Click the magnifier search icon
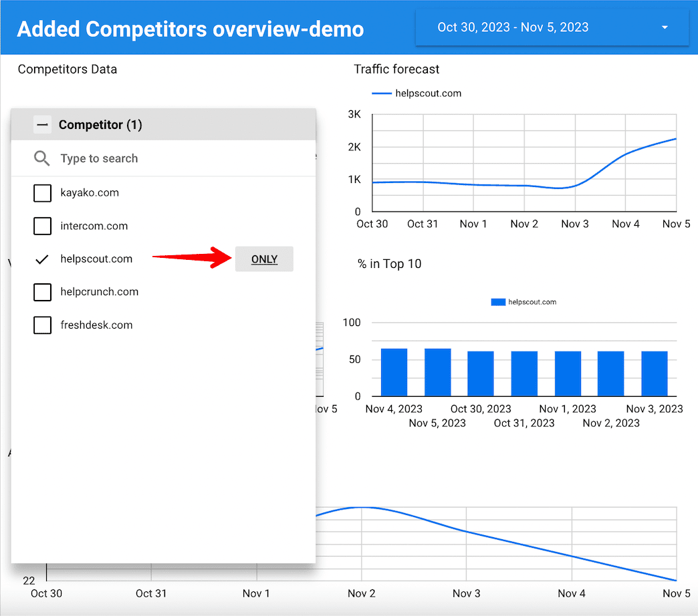The height and width of the screenshot is (616, 698). 42,158
